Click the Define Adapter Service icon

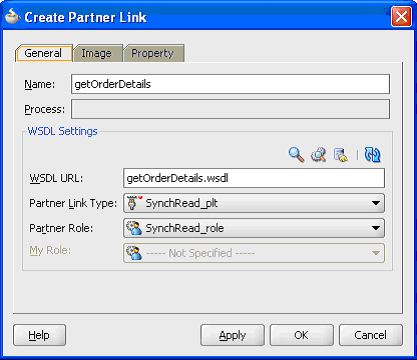coord(341,155)
